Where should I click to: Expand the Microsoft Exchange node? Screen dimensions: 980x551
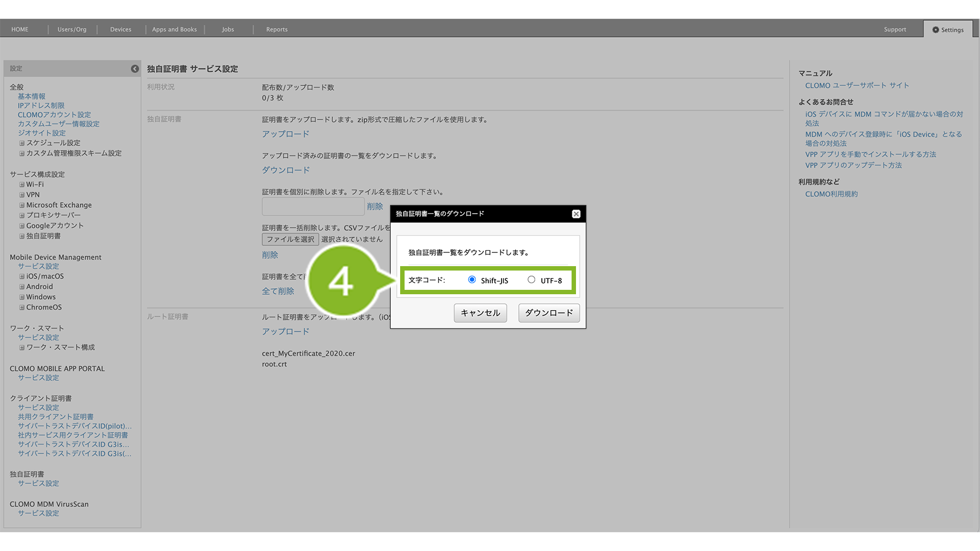[22, 205]
